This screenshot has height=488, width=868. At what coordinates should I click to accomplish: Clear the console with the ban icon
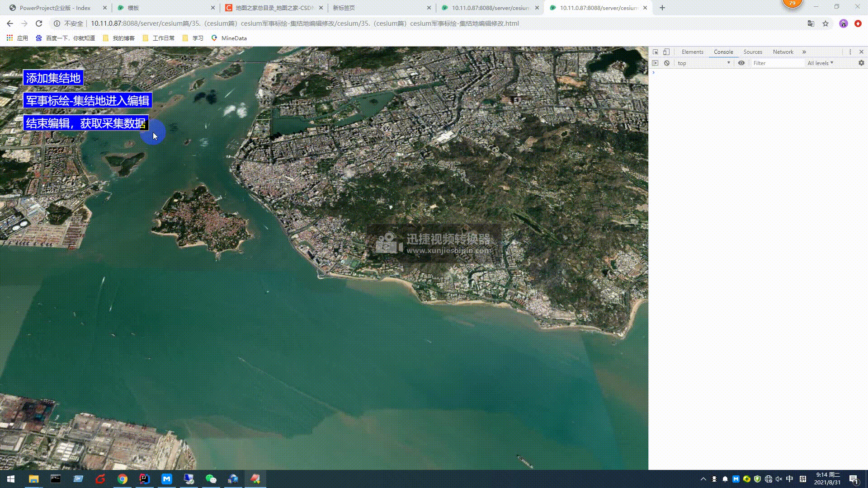coord(666,63)
